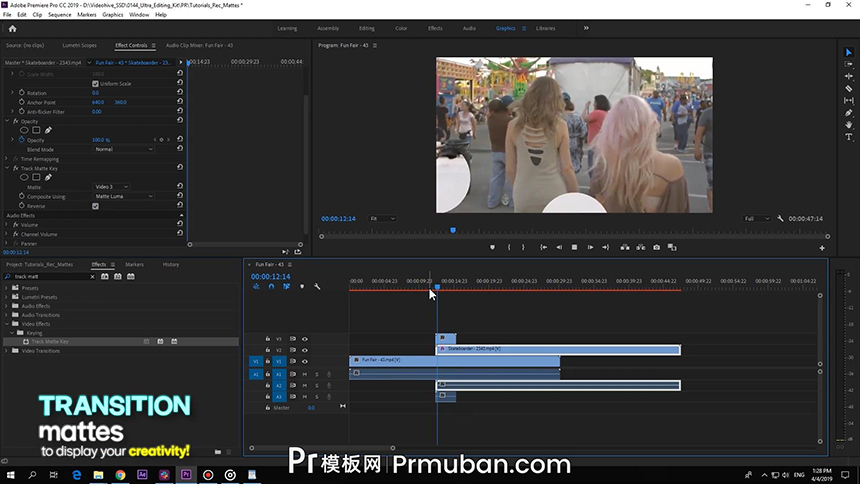The width and height of the screenshot is (860, 484).
Task: Click the Program monitor playhead marker
Action: [453, 230]
